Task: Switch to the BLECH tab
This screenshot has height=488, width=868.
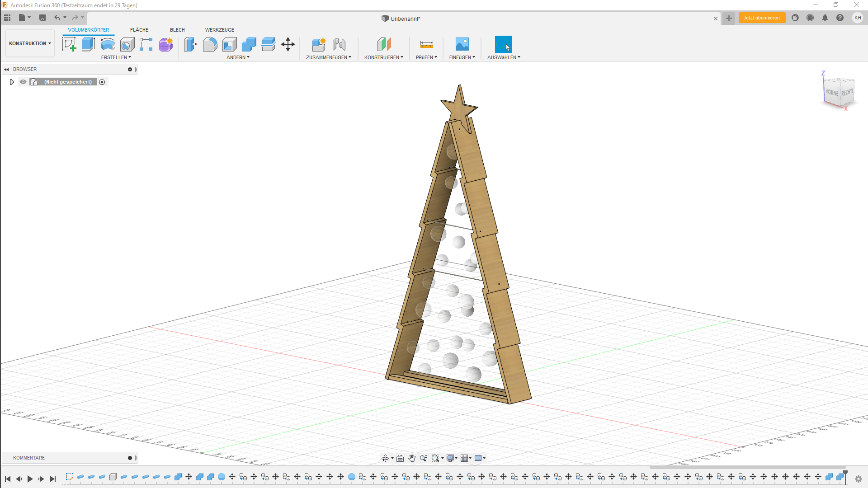Action: click(177, 30)
